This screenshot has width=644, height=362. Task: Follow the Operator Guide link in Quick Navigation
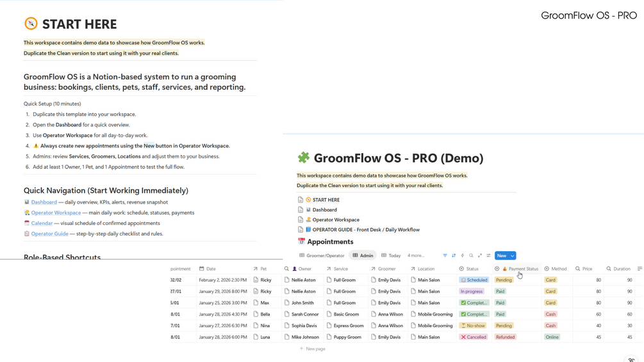pos(50,233)
